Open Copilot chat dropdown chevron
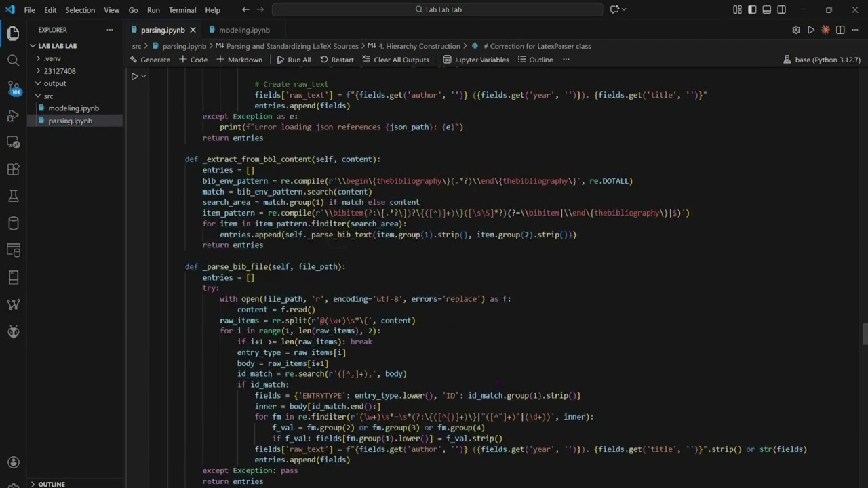868x488 pixels. coord(624,9)
